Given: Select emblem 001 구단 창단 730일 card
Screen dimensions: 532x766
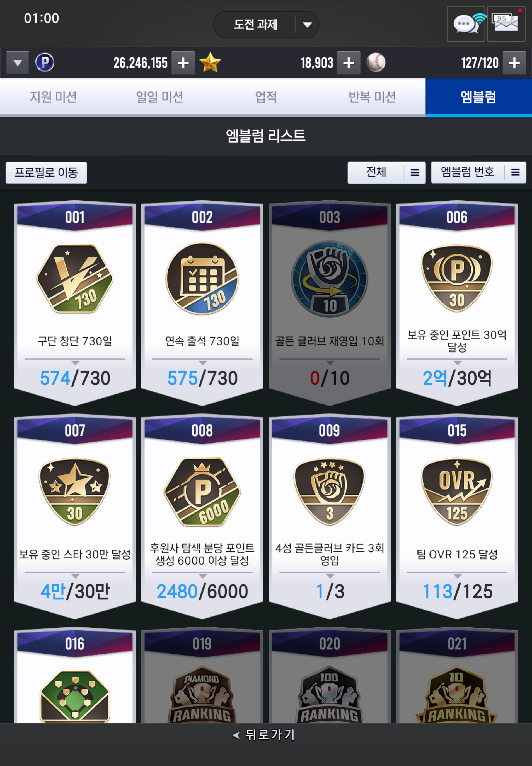Looking at the screenshot, I should [x=75, y=303].
